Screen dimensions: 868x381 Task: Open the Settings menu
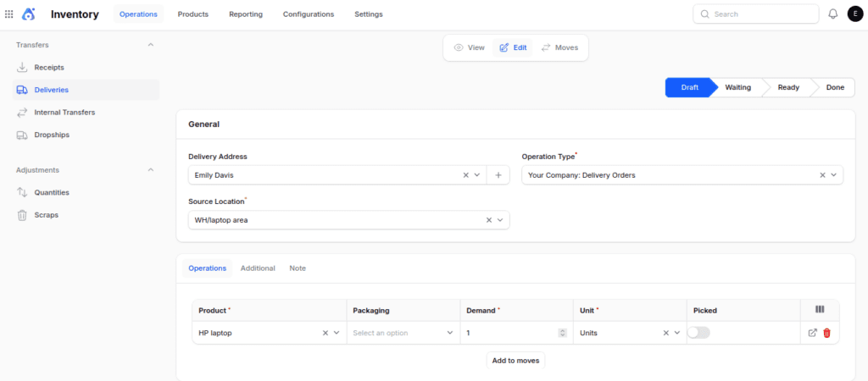(x=369, y=14)
